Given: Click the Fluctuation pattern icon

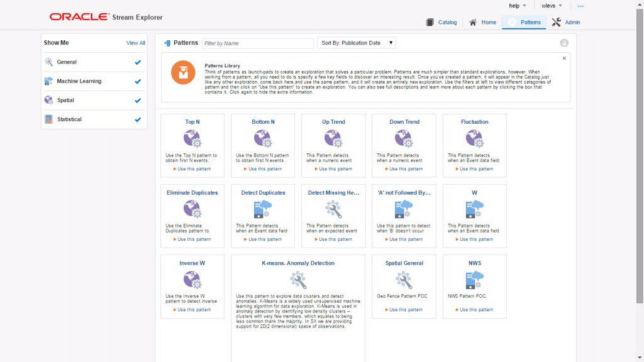Looking at the screenshot, I should [x=475, y=138].
